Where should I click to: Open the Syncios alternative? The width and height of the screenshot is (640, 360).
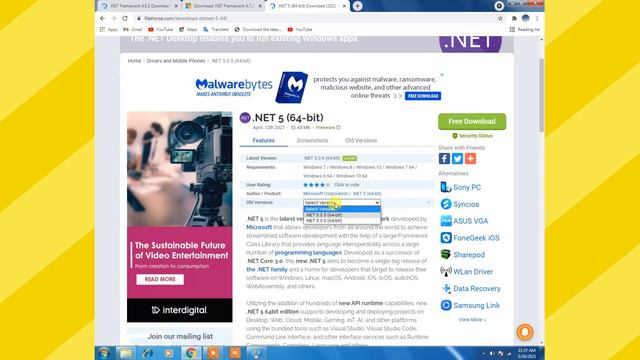[x=460, y=204]
